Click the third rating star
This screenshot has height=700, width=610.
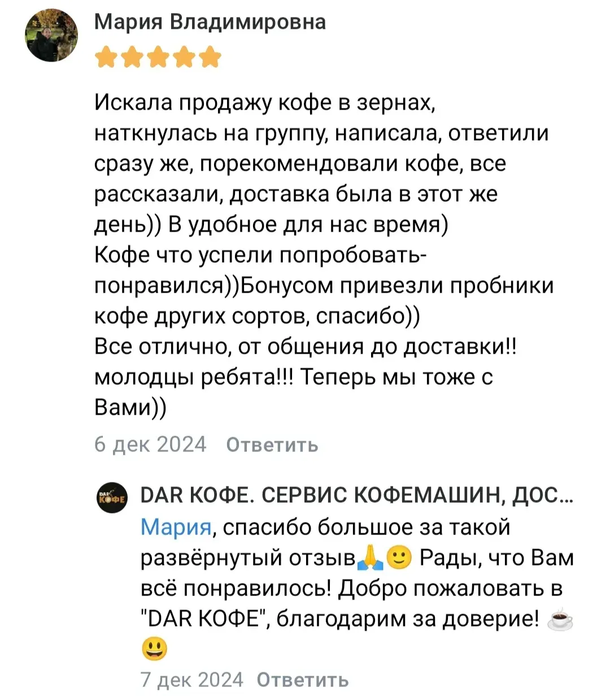click(158, 57)
